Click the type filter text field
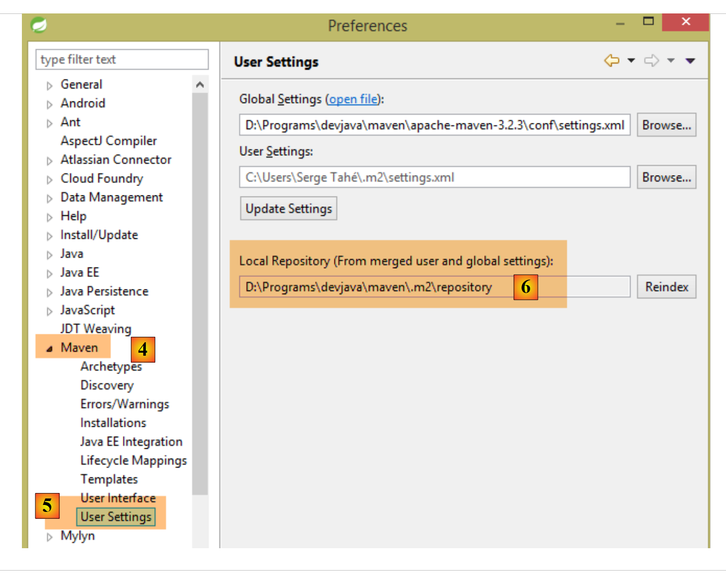 click(x=122, y=60)
